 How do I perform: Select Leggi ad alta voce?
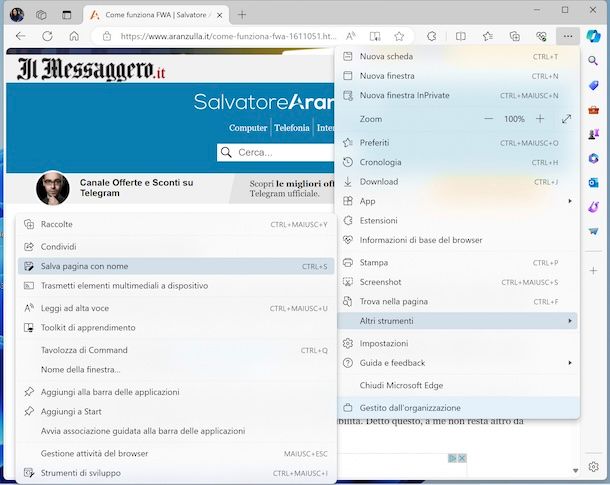click(x=176, y=308)
